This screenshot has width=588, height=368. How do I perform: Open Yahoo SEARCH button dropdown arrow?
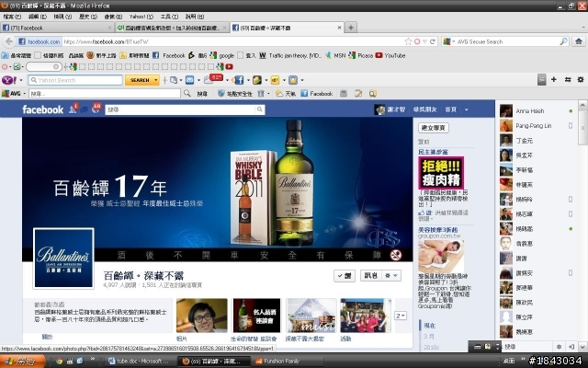tap(156, 80)
